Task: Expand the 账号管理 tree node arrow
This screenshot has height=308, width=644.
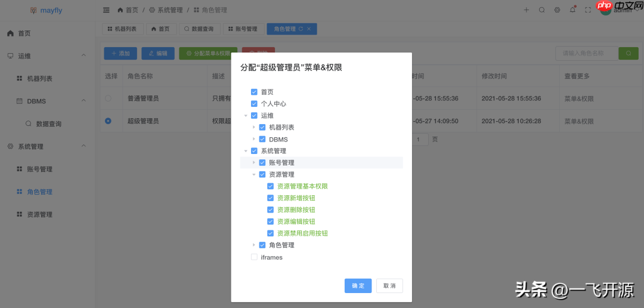Action: click(254, 162)
